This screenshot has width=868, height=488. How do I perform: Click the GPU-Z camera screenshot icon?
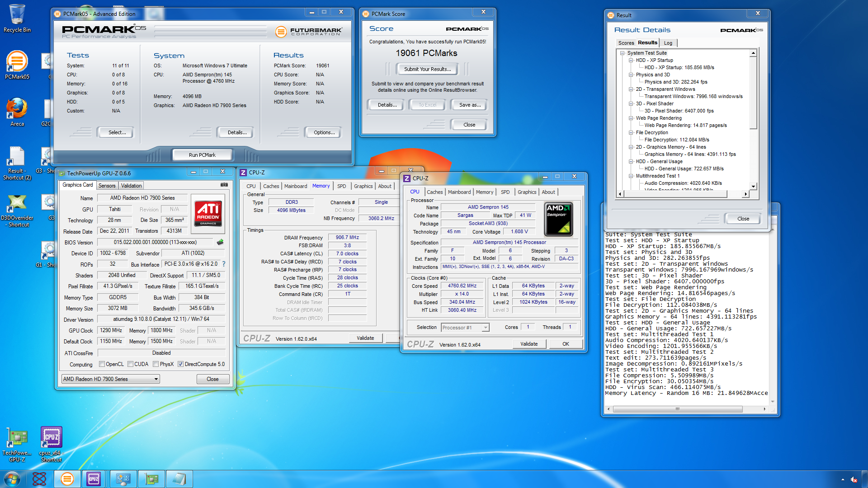click(x=224, y=185)
